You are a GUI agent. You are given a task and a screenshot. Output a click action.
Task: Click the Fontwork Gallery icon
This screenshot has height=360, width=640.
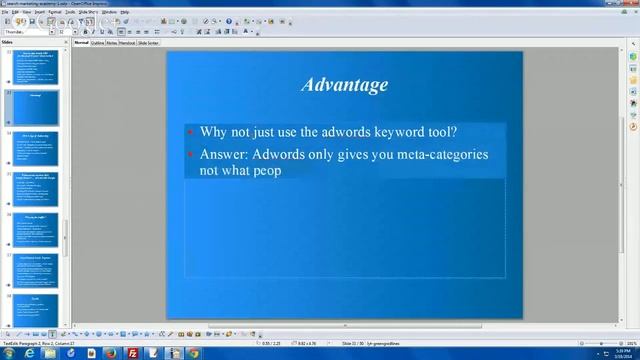pyautogui.click(x=181, y=334)
